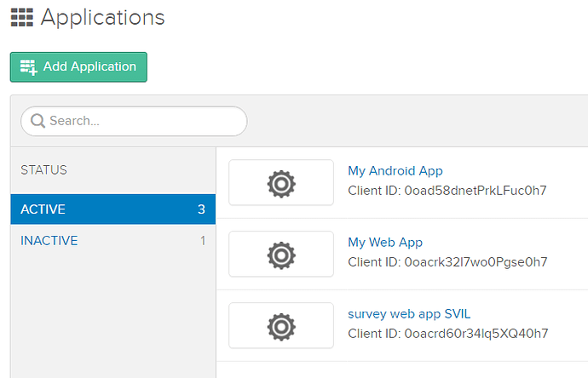Screen dimensions: 588x378
Task: Open the My Android App link
Action: click(395, 171)
